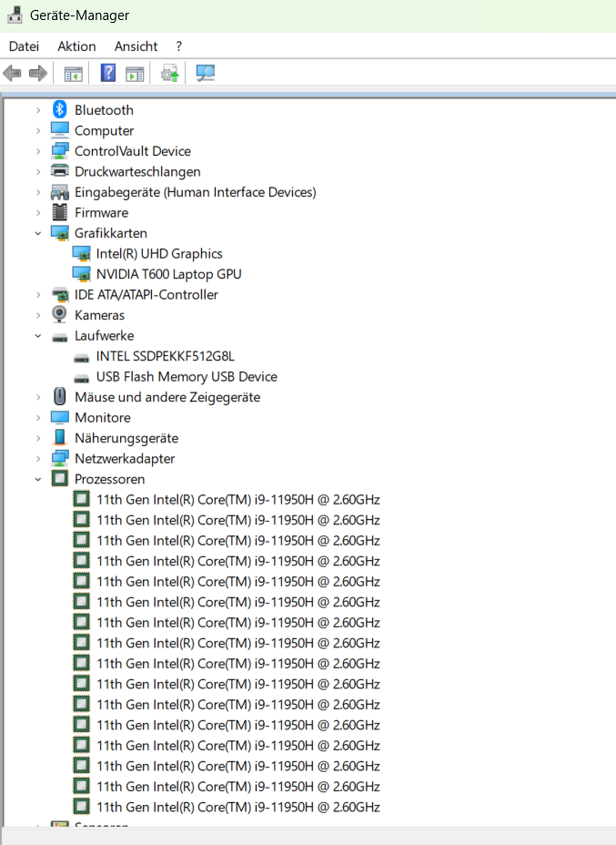This screenshot has height=845, width=616.
Task: Expand the Bluetooth node
Action: (x=37, y=110)
